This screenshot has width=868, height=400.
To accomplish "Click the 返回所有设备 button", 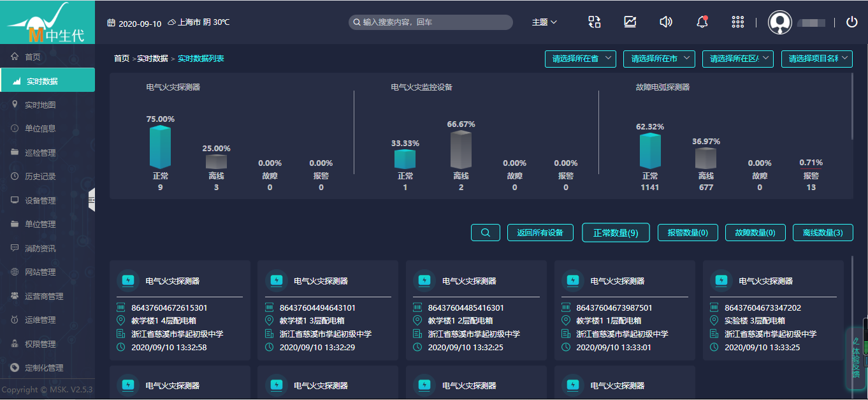I will pyautogui.click(x=540, y=233).
